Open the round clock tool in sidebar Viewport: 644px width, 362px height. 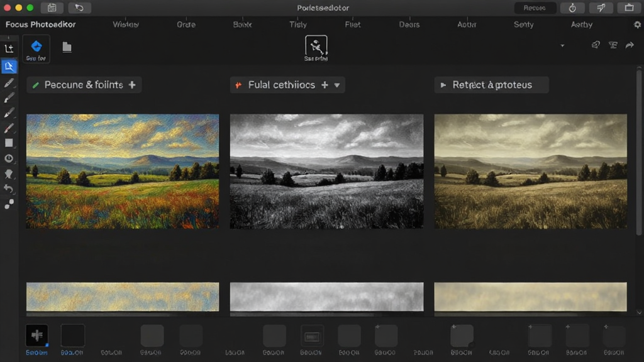point(9,158)
